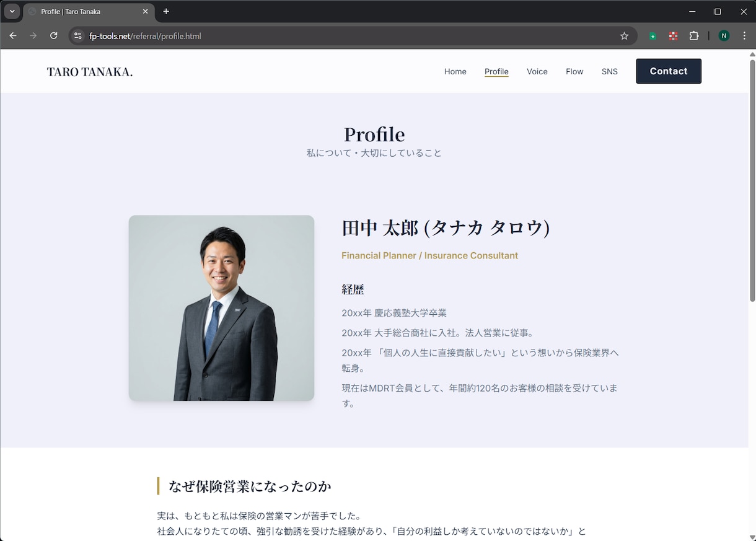Click the line 20xx年 慶応義塾大学卒業
Screen dimensions: 756x541
point(394,313)
